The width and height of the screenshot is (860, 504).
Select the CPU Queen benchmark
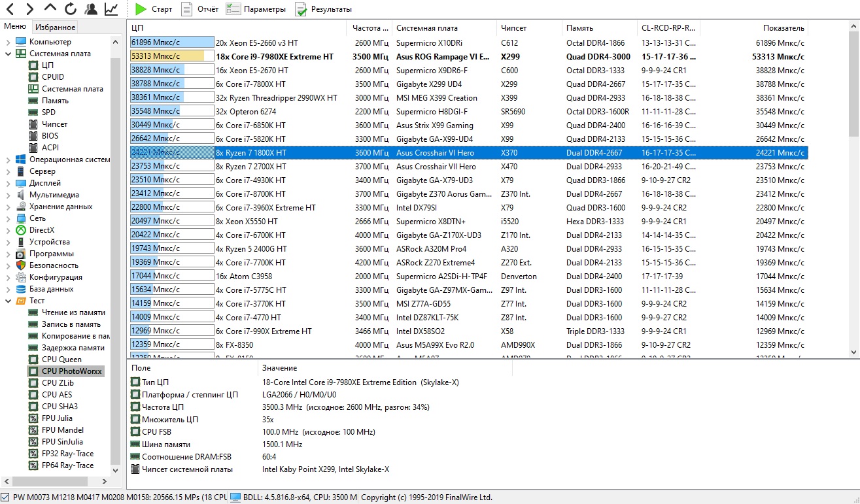coord(62,360)
